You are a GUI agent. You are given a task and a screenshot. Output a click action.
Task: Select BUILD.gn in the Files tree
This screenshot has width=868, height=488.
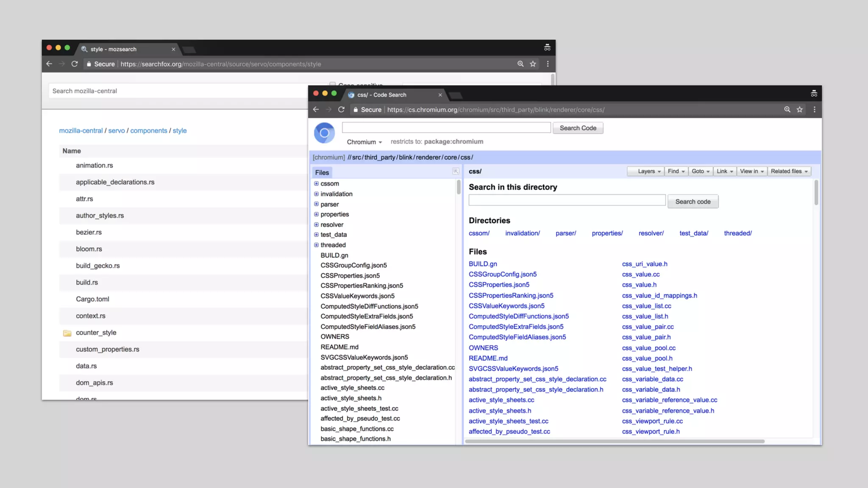tap(334, 255)
